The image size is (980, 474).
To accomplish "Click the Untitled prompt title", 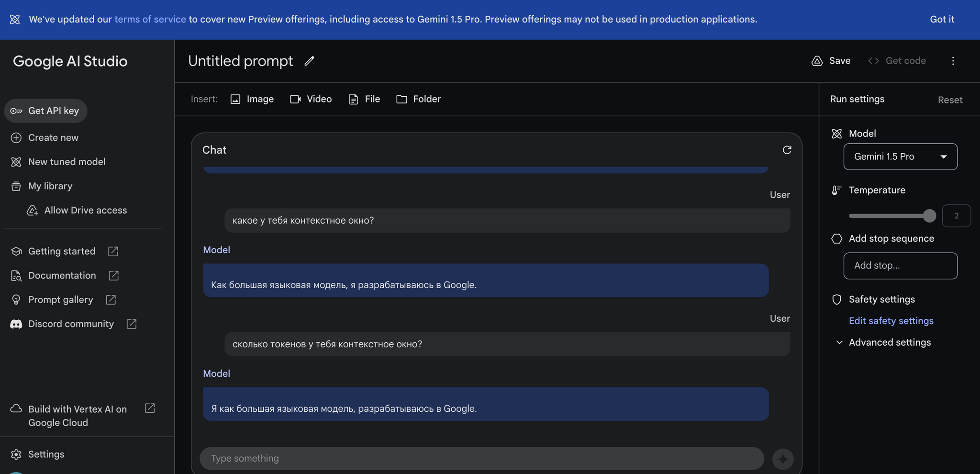I will pos(240,61).
